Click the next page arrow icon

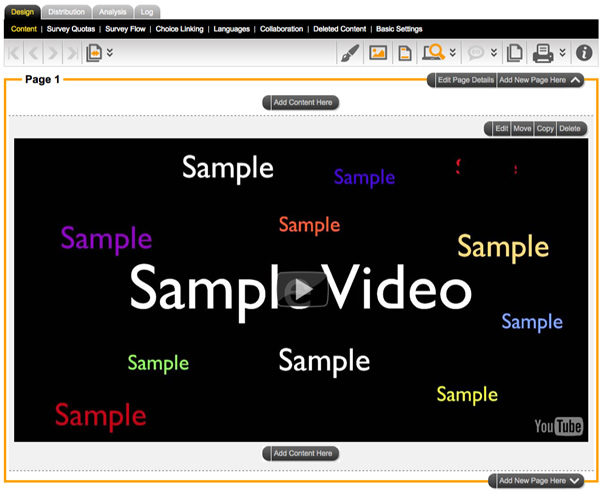(53, 52)
